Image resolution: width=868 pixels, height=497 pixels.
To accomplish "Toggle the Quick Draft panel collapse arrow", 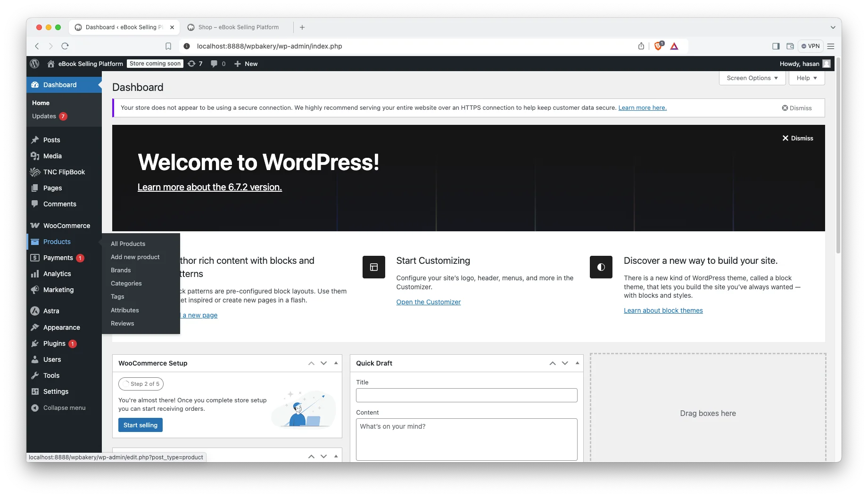I will (577, 363).
